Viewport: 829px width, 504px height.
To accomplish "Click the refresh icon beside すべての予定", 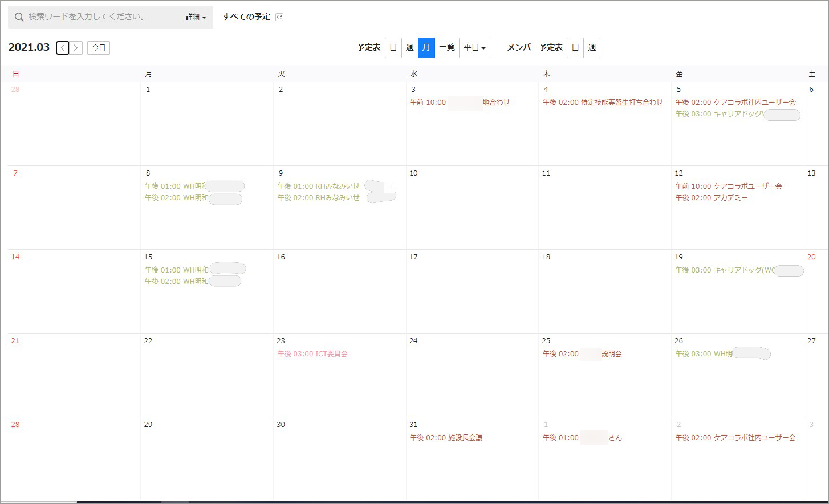I will [279, 17].
